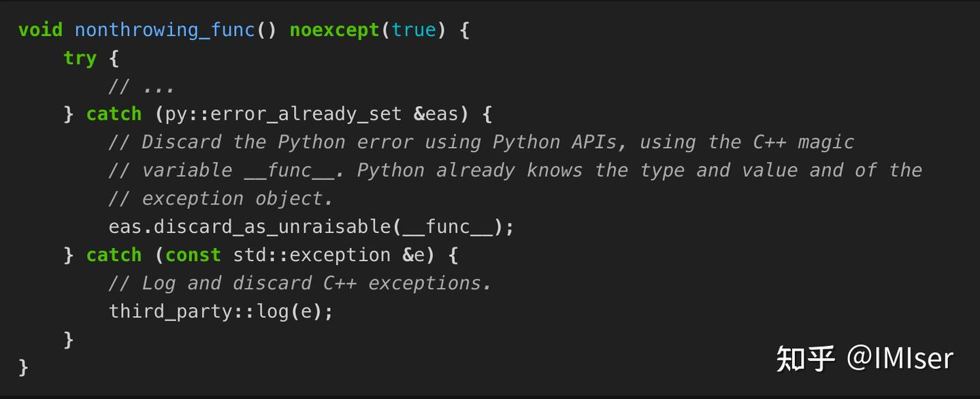This screenshot has width=980, height=399.
Task: Click the &eas parameter in catch
Action: [x=436, y=114]
